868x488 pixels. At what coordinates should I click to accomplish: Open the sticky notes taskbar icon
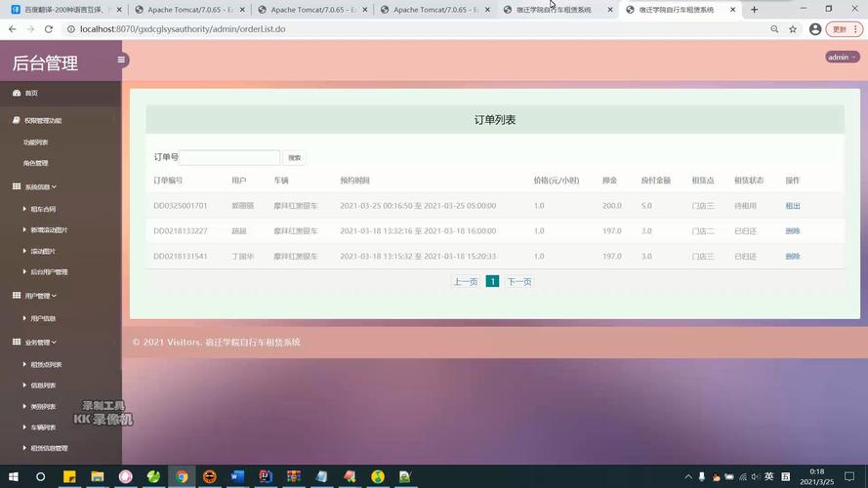point(69,476)
